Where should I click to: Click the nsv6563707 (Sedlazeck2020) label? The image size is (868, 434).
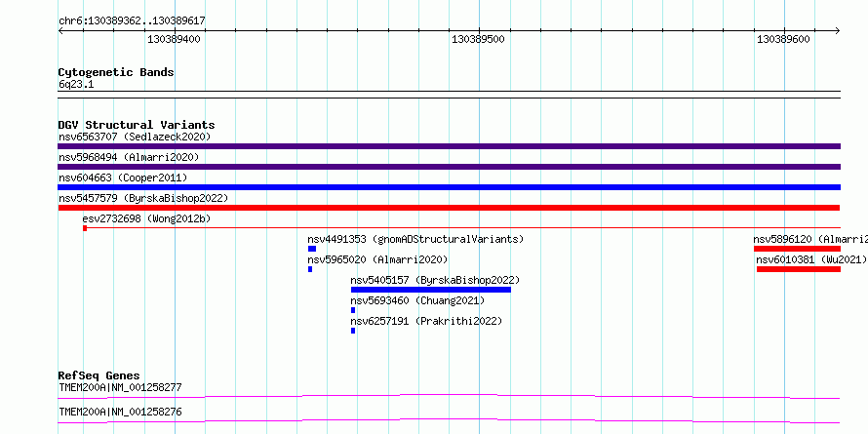click(x=135, y=137)
